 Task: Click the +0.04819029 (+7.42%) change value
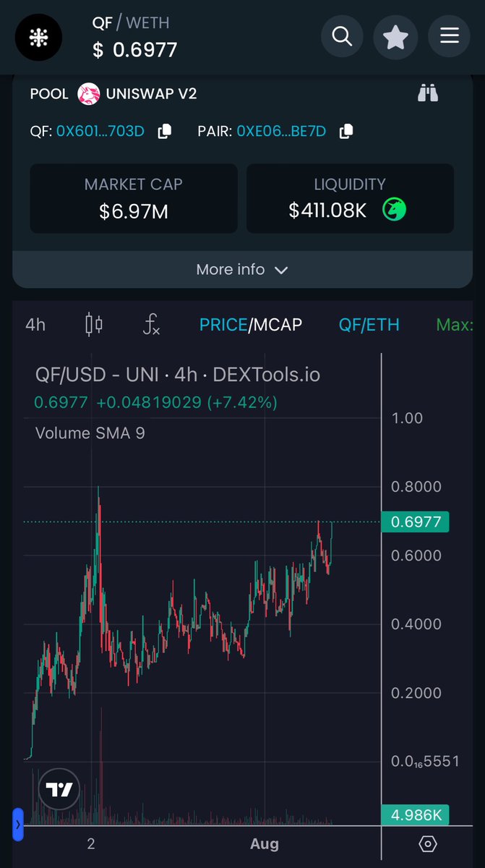tap(186, 402)
